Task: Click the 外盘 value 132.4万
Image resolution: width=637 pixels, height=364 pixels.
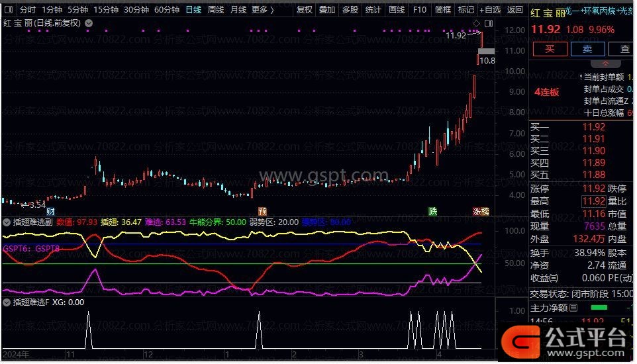Action: (589, 240)
